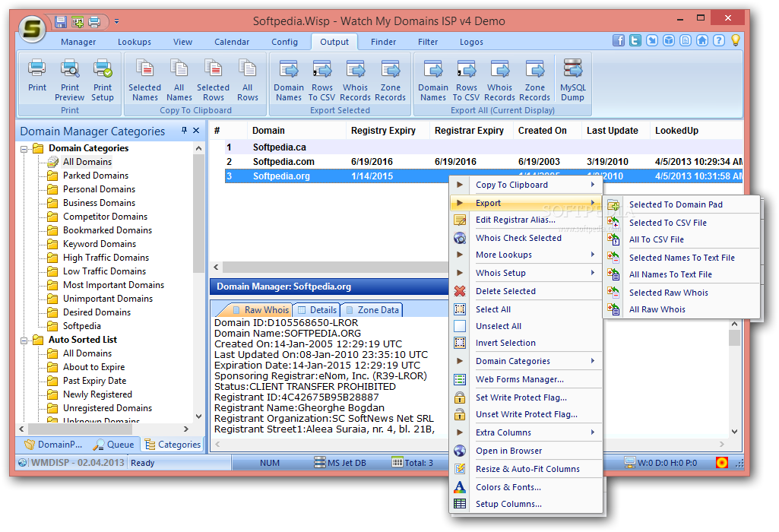Switch to the Finder ribbon tab

(x=383, y=43)
